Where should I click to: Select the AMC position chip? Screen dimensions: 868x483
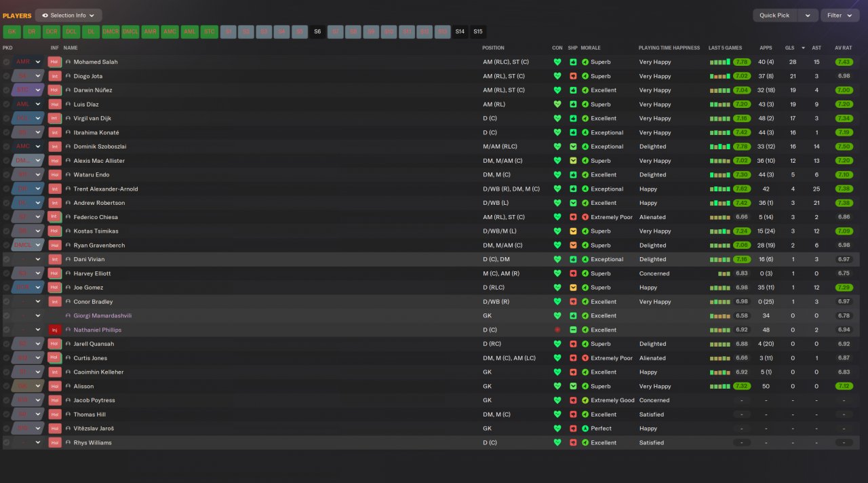click(x=170, y=31)
